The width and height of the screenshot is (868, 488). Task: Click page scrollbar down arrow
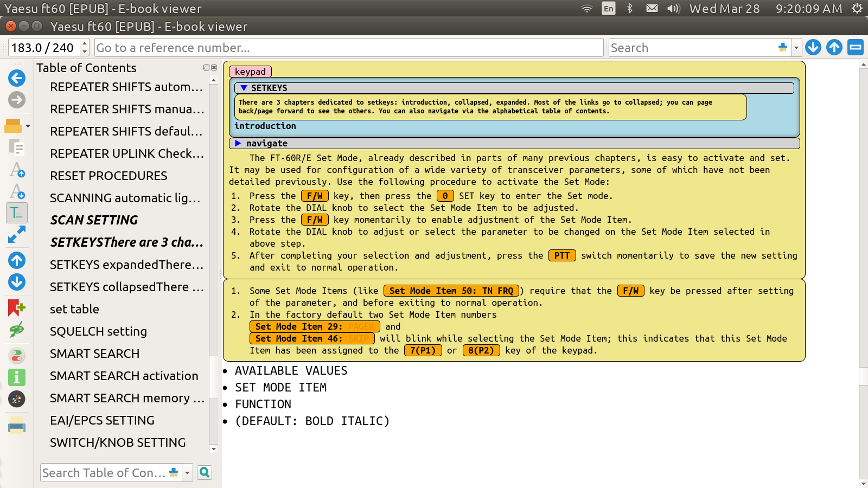863,483
